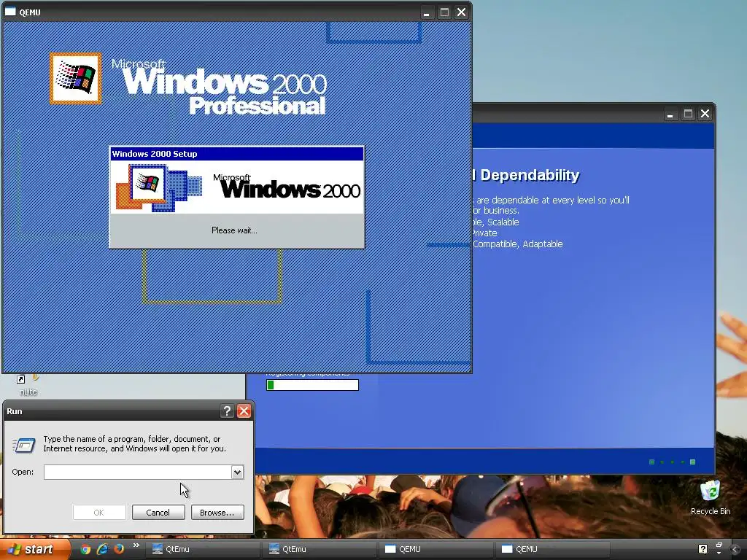Focus the Open text field in Run

coord(137,472)
